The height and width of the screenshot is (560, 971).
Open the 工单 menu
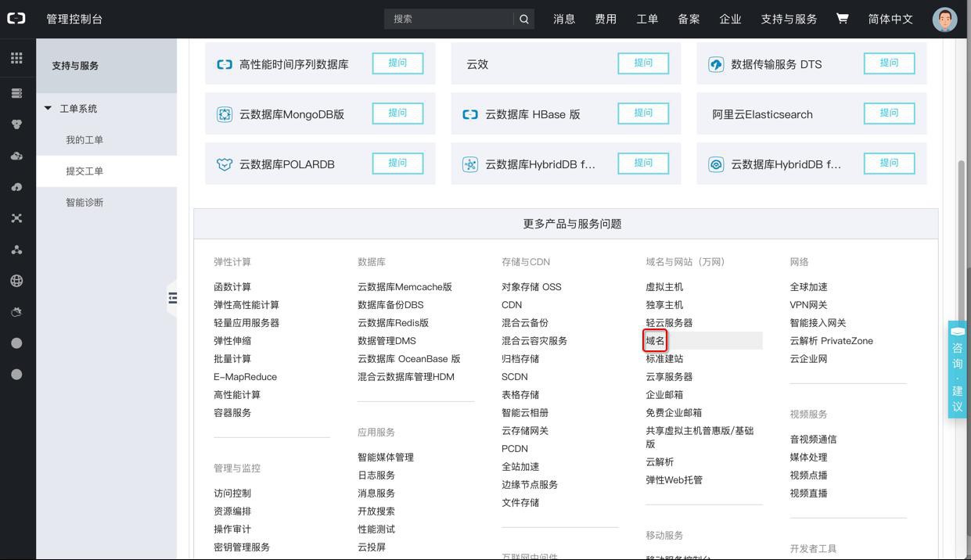[x=647, y=19]
